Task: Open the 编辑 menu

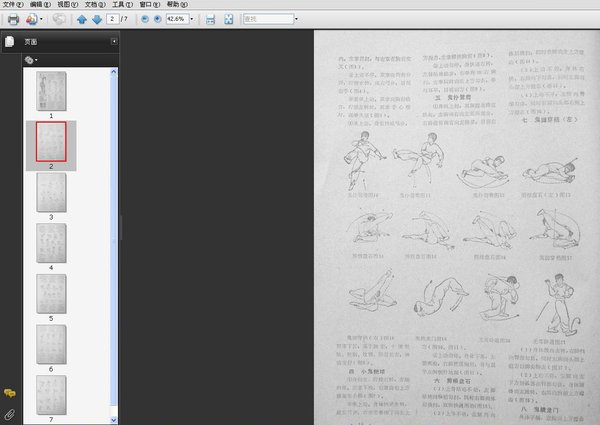Action: click(40, 4)
